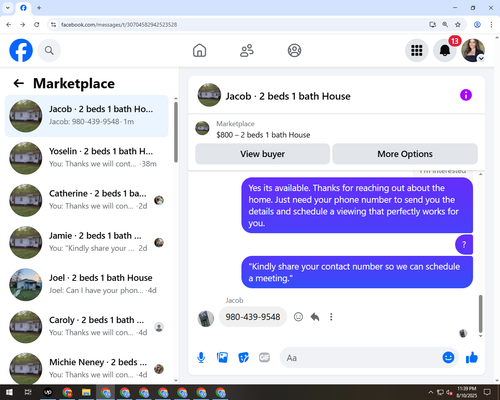The image size is (500, 400).
Task: Open Facebook search magnifier
Action: [49, 51]
